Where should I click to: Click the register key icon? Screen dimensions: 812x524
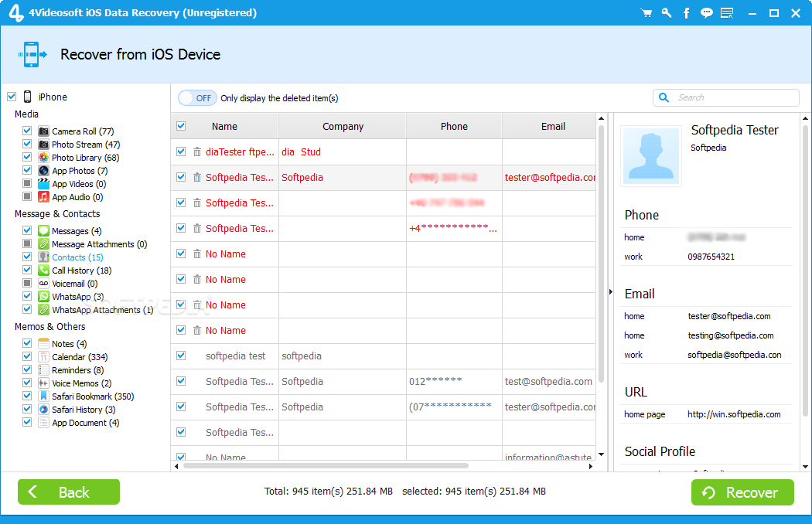pos(667,13)
